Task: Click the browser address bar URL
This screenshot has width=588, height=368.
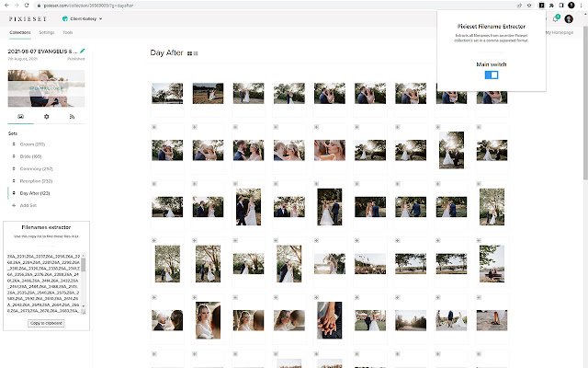Action: tap(88, 6)
